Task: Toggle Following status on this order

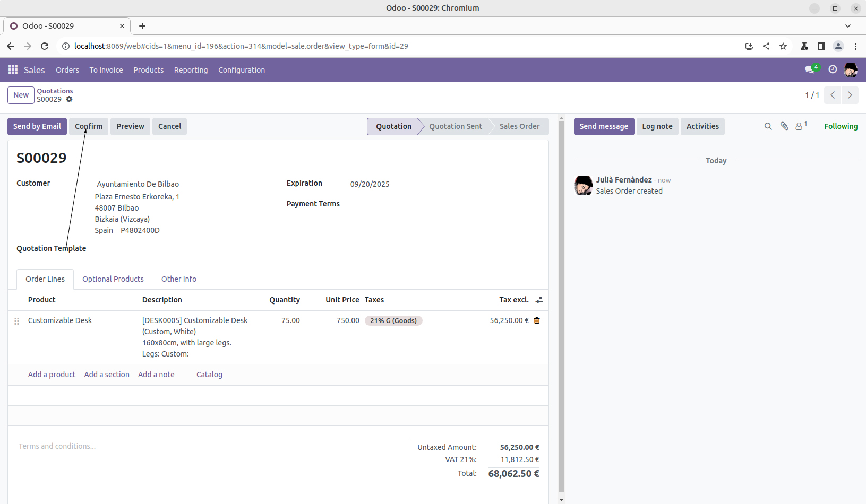Action: [x=841, y=126]
